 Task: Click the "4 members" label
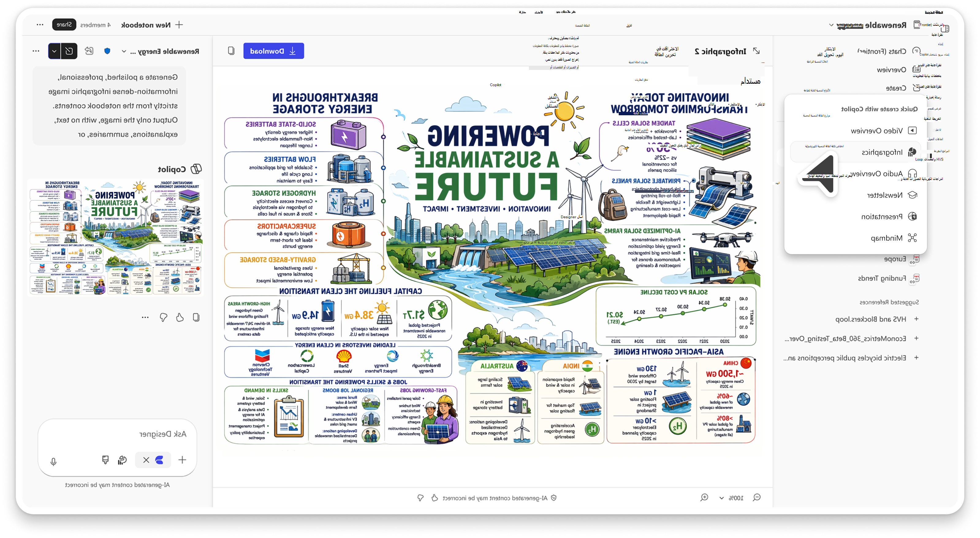(x=95, y=25)
